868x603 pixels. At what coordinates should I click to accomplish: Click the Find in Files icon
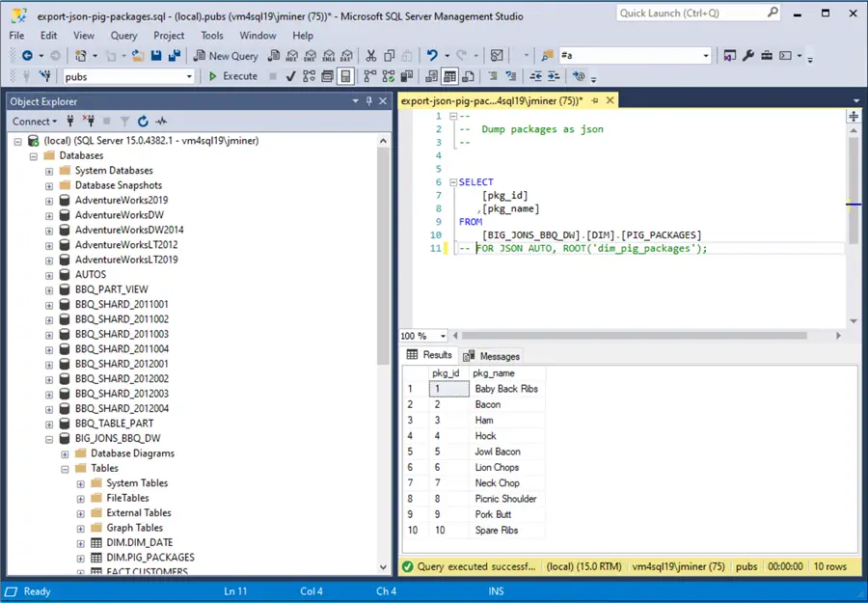tap(547, 55)
